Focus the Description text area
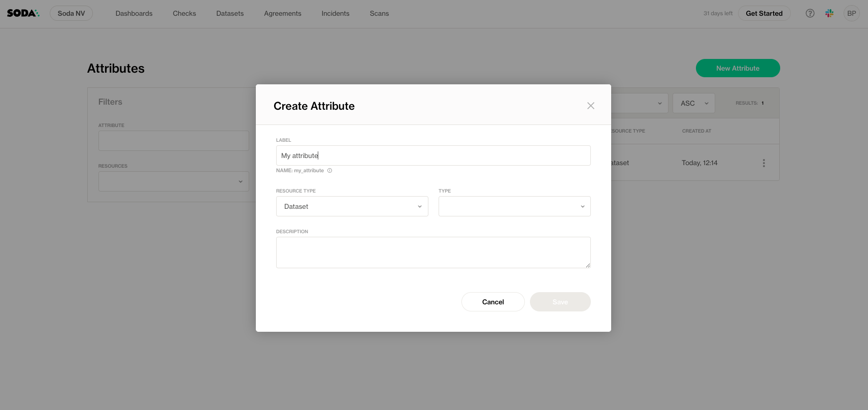Viewport: 868px width, 410px height. pyautogui.click(x=433, y=252)
